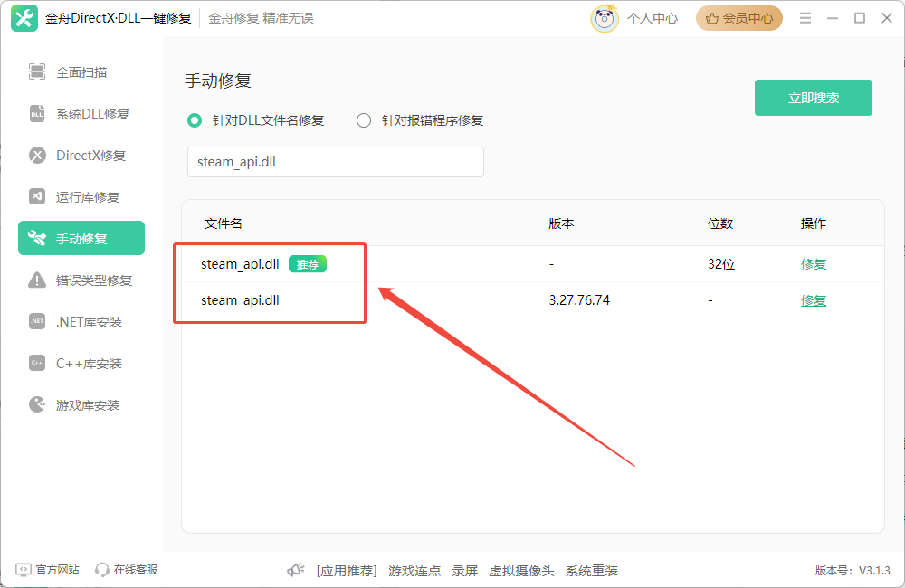
Task: Click the 手动修复 page heading
Action: click(x=218, y=81)
